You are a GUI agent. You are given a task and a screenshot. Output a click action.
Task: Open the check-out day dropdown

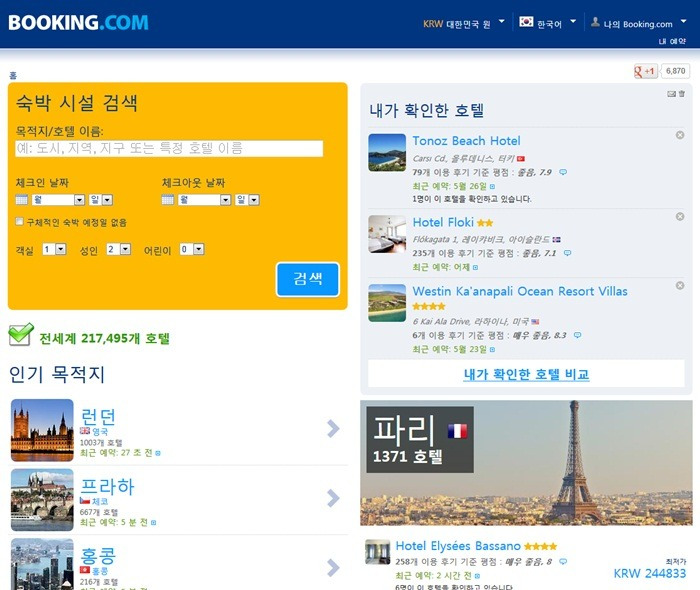click(x=248, y=199)
